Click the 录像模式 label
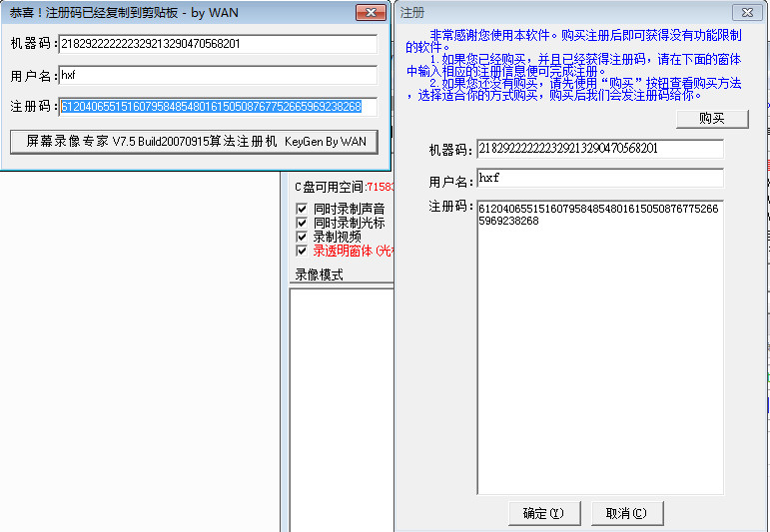This screenshot has height=532, width=770. pyautogui.click(x=319, y=274)
